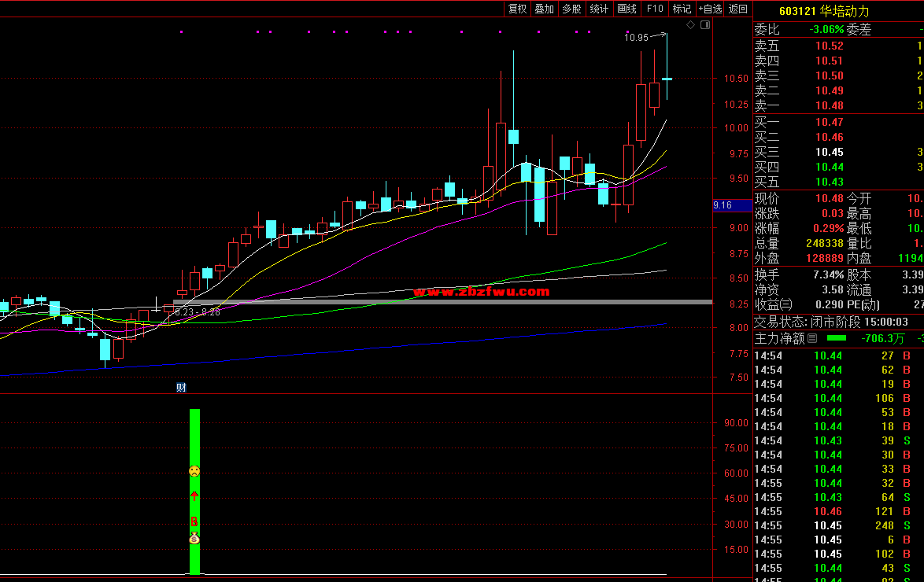Screen dimensions: 924x582
Task: Open the 统计 statistics tool
Action: tap(599, 9)
